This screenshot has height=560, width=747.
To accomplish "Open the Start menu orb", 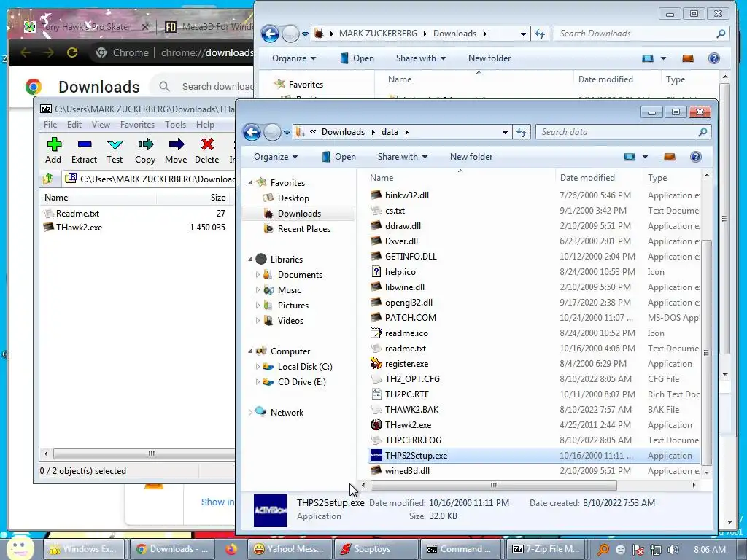I will 20,548.
